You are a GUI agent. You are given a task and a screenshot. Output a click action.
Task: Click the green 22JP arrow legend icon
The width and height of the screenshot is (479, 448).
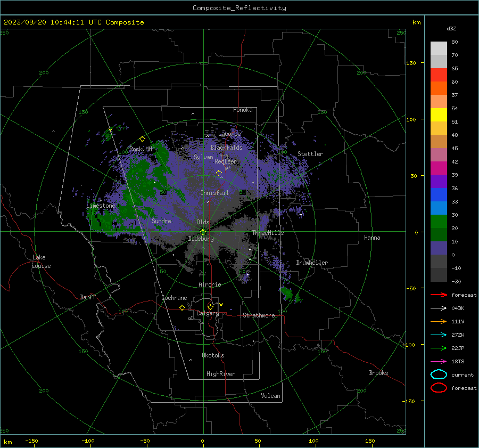point(439,348)
